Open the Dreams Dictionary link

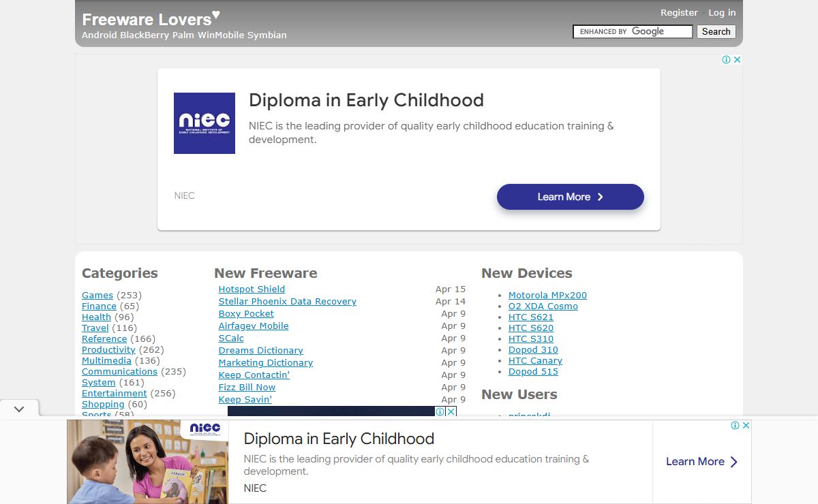(260, 350)
